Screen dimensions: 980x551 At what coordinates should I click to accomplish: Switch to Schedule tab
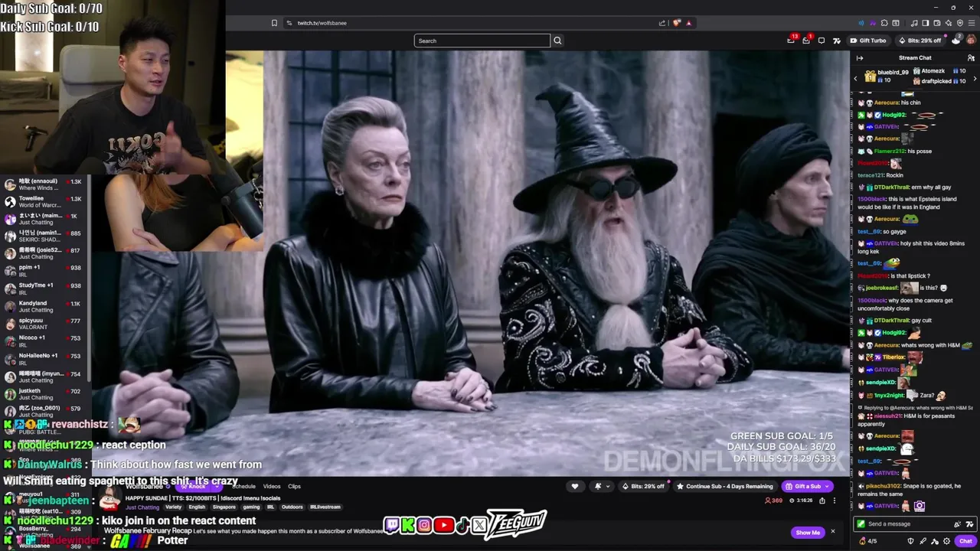(x=243, y=487)
